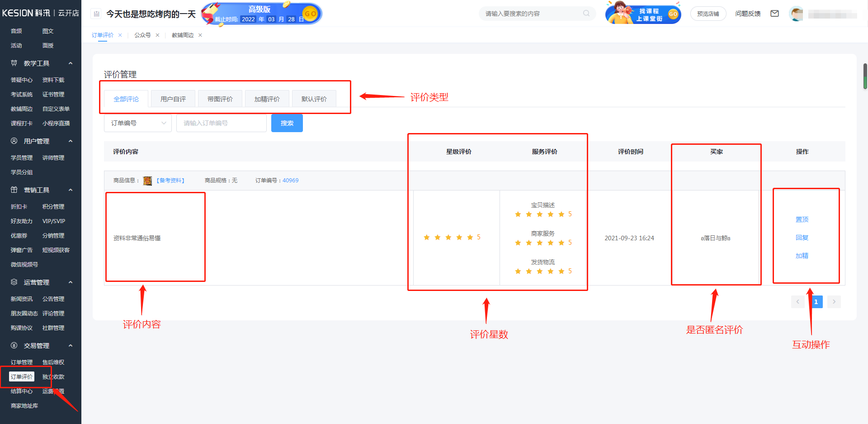
Task: Click the 高级版 GO banner
Action: click(261, 14)
